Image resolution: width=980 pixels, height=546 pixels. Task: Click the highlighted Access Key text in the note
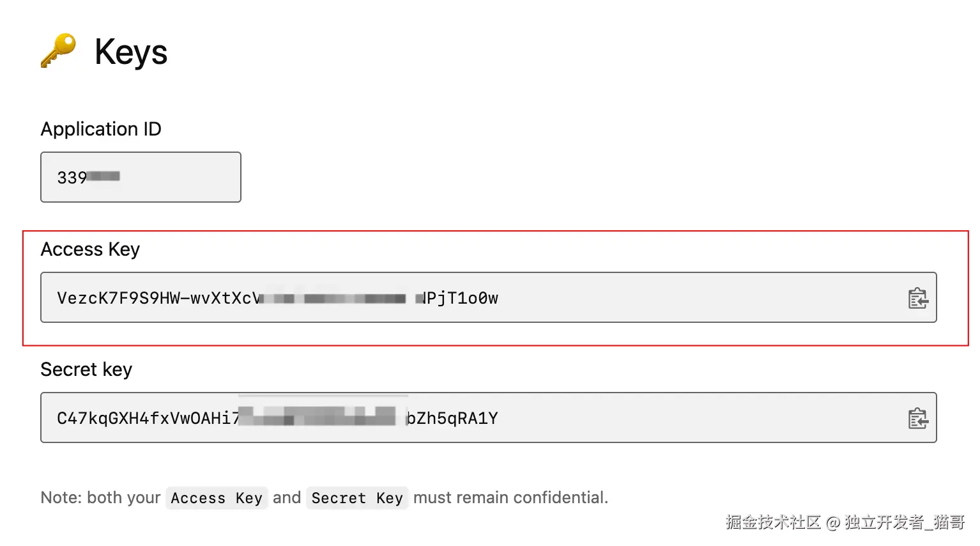217,497
